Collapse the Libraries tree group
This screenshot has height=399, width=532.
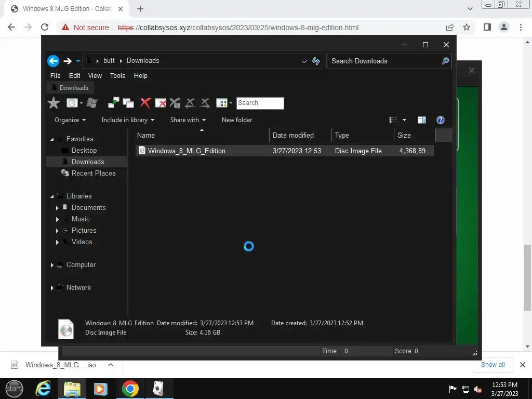[x=52, y=196]
